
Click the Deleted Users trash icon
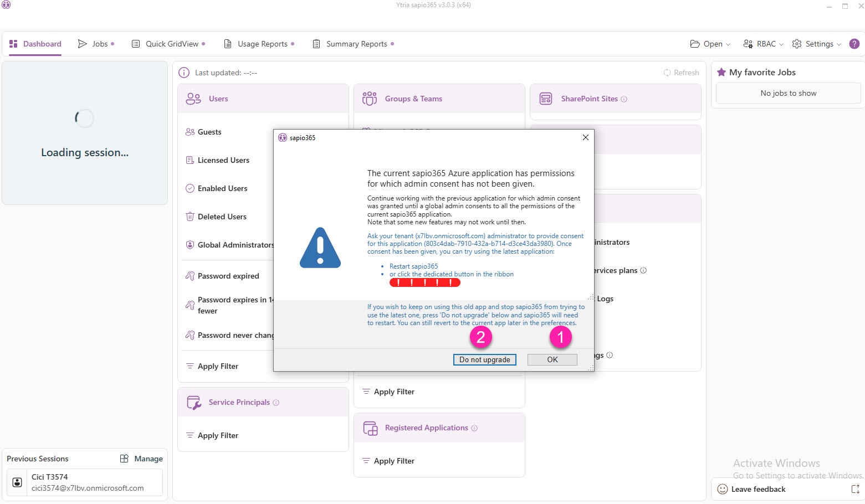click(x=190, y=217)
